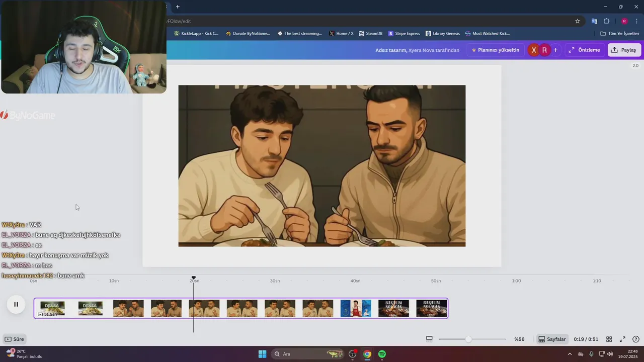Open Stripe Express bookmark
Image resolution: width=644 pixels, height=362 pixels.
click(x=404, y=33)
